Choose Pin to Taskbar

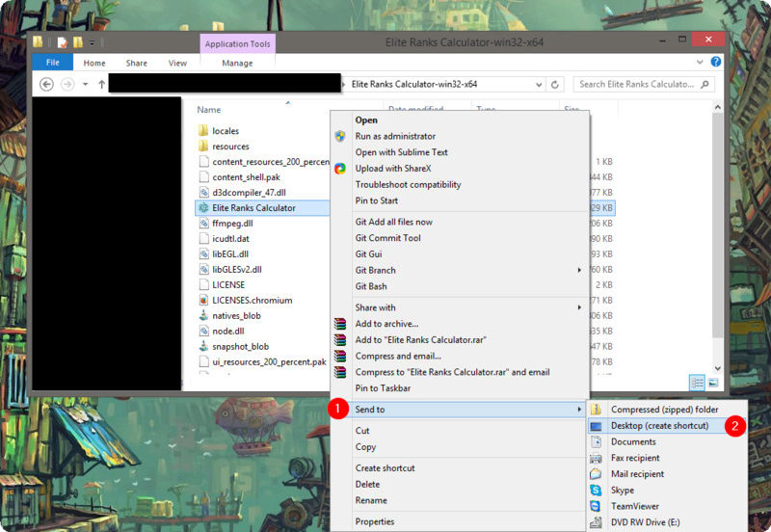tap(460, 388)
